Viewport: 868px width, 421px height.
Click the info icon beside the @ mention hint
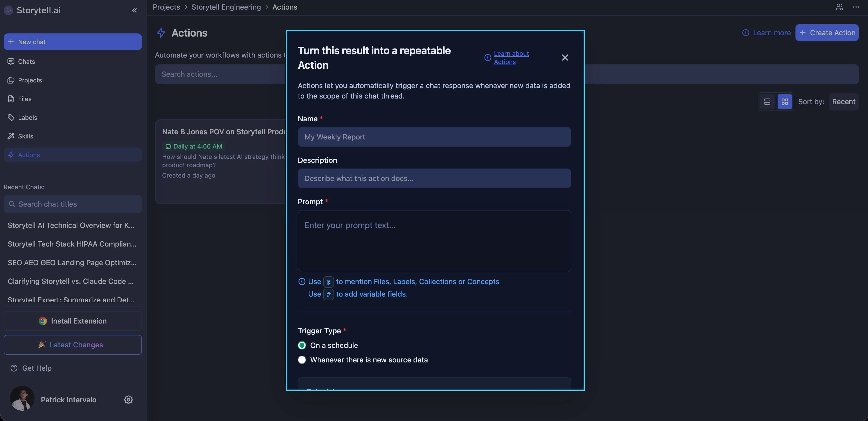click(302, 282)
